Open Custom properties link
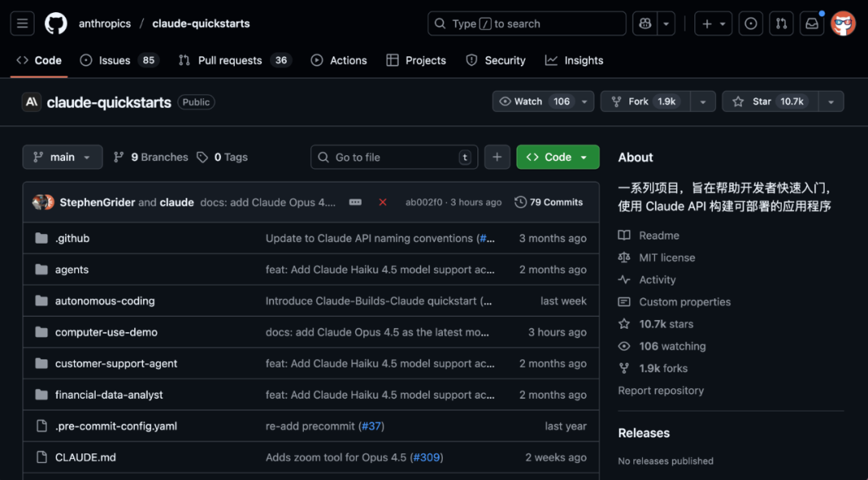868x480 pixels. point(674,302)
